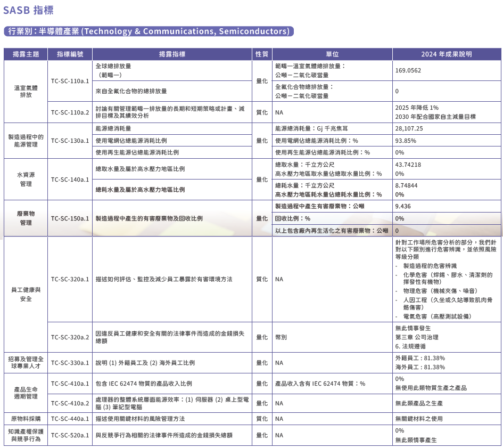Click the TC-SC-520a.1 indicator code
Screen dimensions: 503x448
(70, 435)
